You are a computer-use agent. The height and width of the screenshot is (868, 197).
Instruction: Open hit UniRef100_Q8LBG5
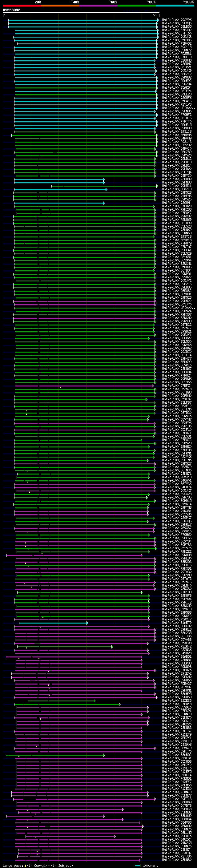pyautogui.click(x=177, y=26)
